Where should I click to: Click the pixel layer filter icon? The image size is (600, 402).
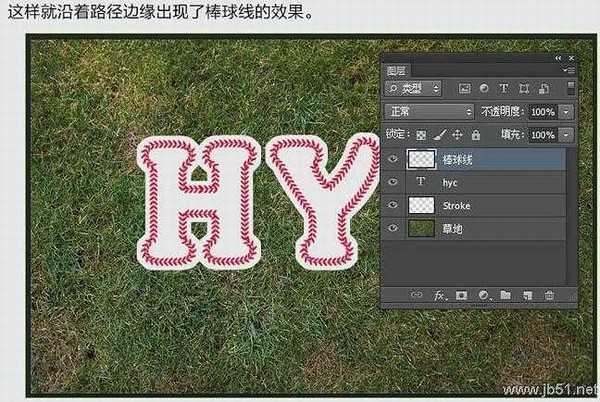pyautogui.click(x=463, y=88)
